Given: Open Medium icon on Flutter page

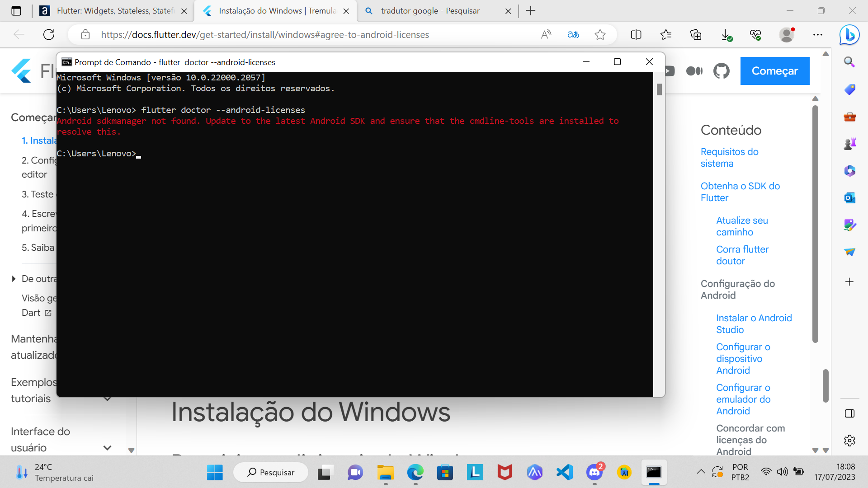Looking at the screenshot, I should [x=694, y=71].
